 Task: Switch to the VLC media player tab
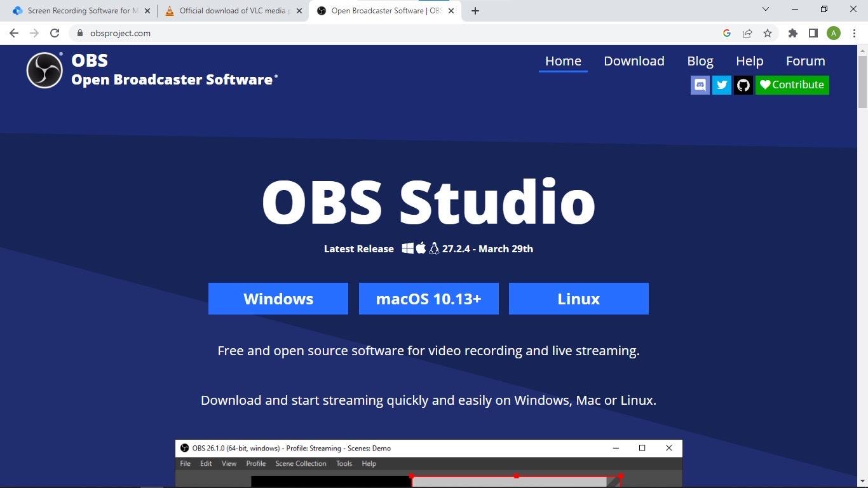(x=233, y=10)
